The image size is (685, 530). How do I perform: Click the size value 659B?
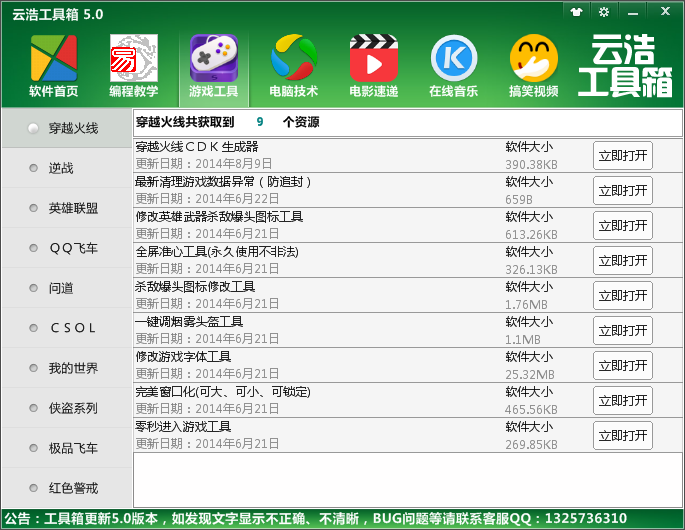(519, 200)
